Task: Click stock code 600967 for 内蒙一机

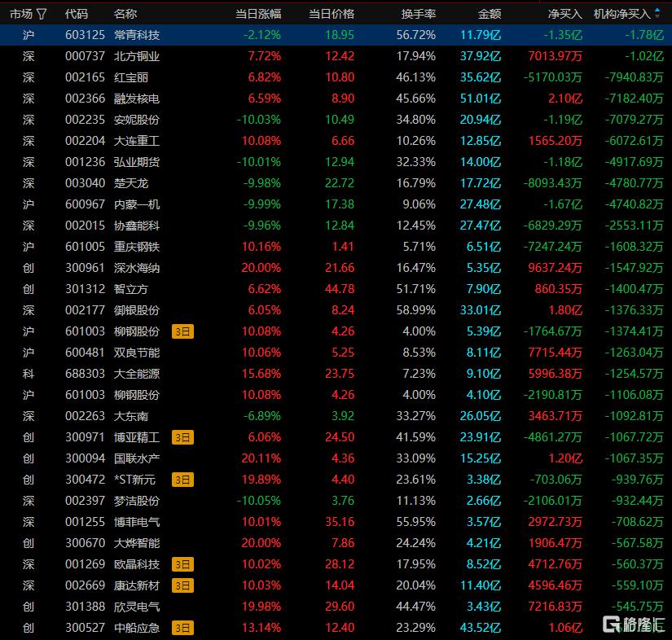Action: click(85, 204)
